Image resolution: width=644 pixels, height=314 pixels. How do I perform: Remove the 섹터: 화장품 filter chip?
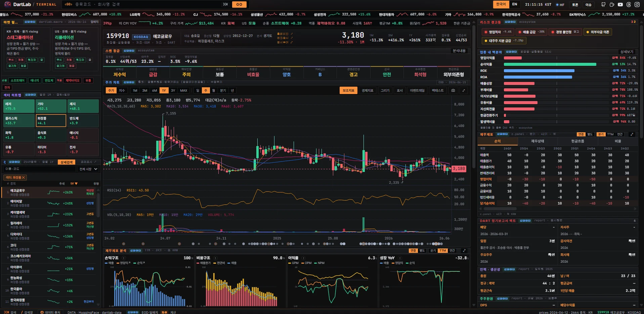(24, 177)
